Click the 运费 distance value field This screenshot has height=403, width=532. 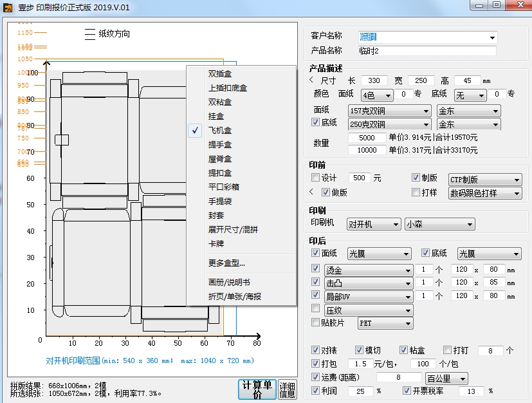point(398,377)
